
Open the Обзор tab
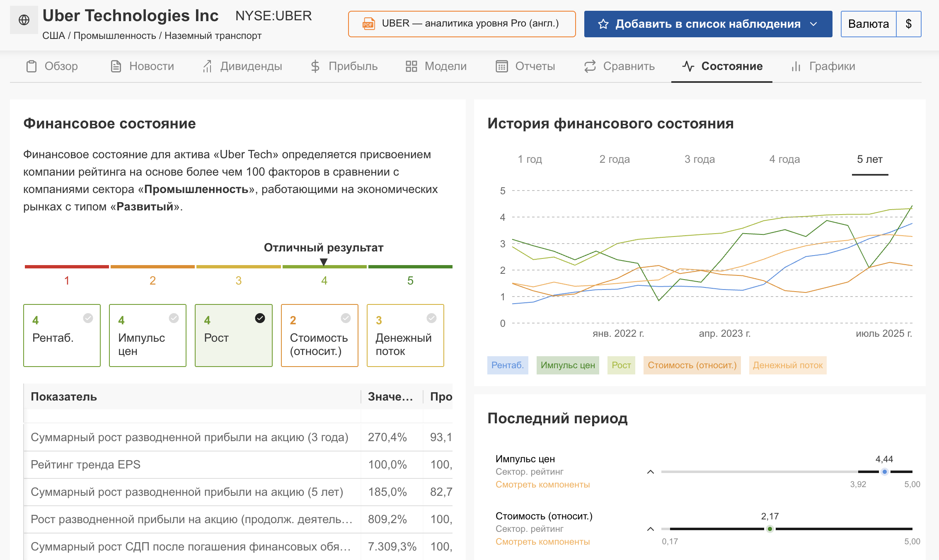(x=52, y=66)
